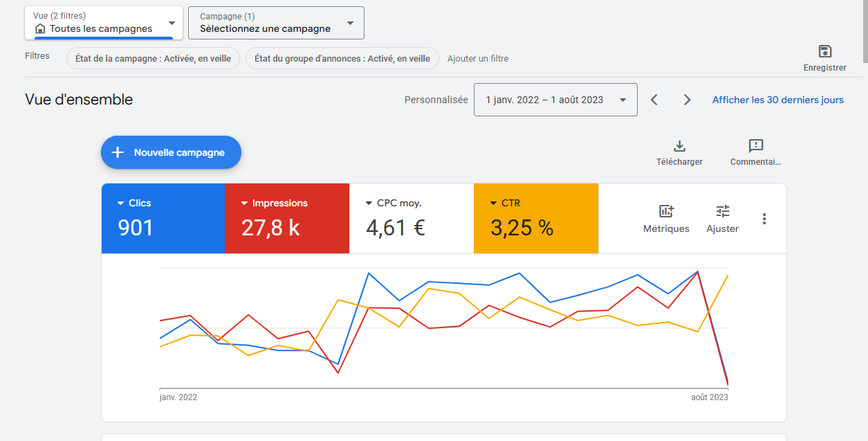Screen dimensions: 868x441
Task: Select the red Impressions scorecard value
Action: click(x=270, y=228)
